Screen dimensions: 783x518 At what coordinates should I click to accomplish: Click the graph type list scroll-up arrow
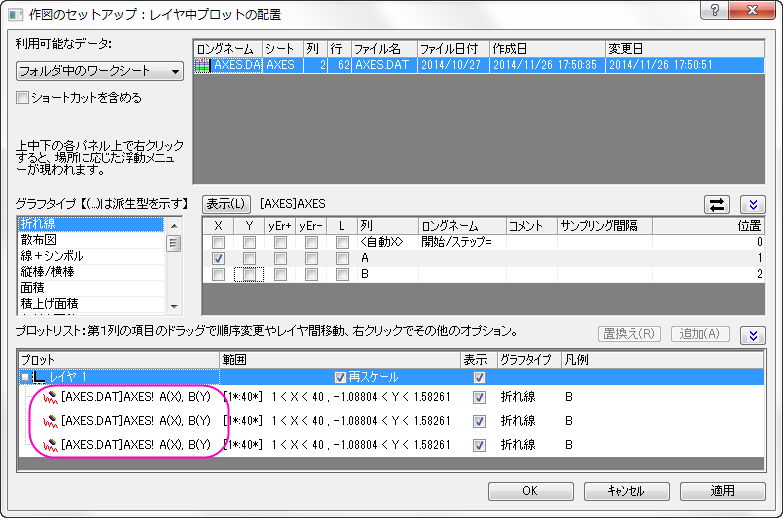(174, 226)
